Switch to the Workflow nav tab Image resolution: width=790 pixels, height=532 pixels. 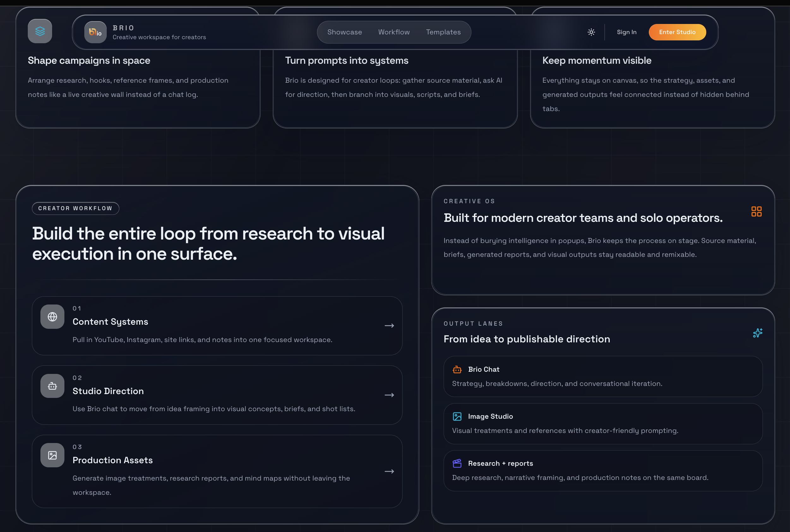394,32
